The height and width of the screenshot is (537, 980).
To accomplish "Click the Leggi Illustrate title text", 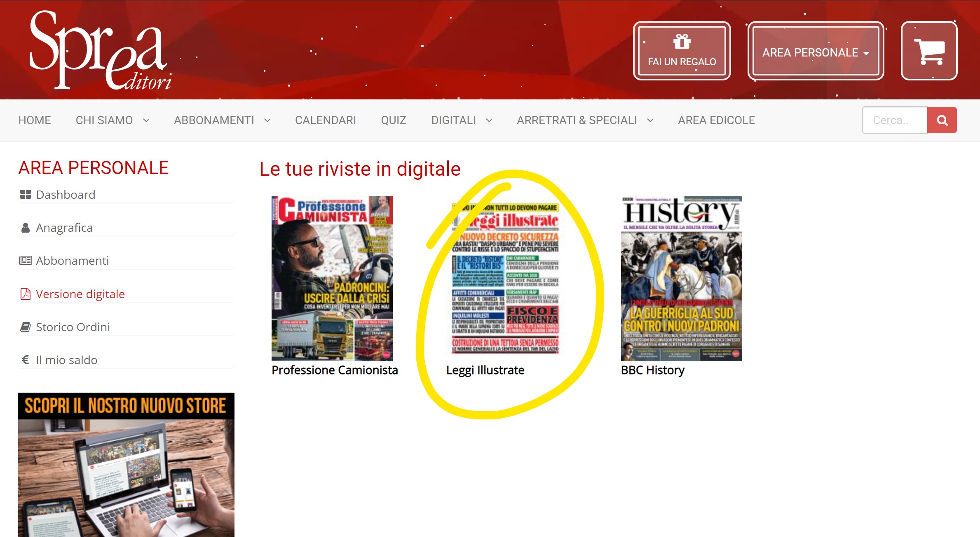I will click(x=485, y=370).
